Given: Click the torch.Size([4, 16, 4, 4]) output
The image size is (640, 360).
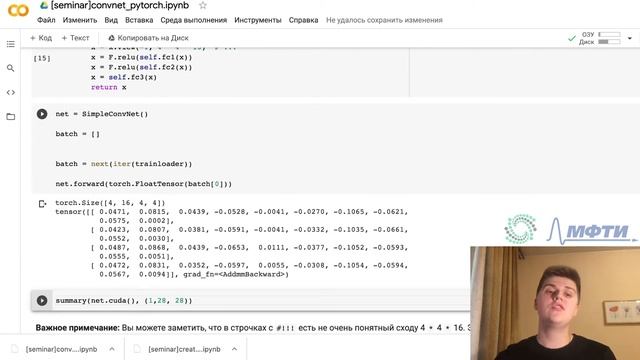Looking at the screenshot, I should (x=110, y=203).
